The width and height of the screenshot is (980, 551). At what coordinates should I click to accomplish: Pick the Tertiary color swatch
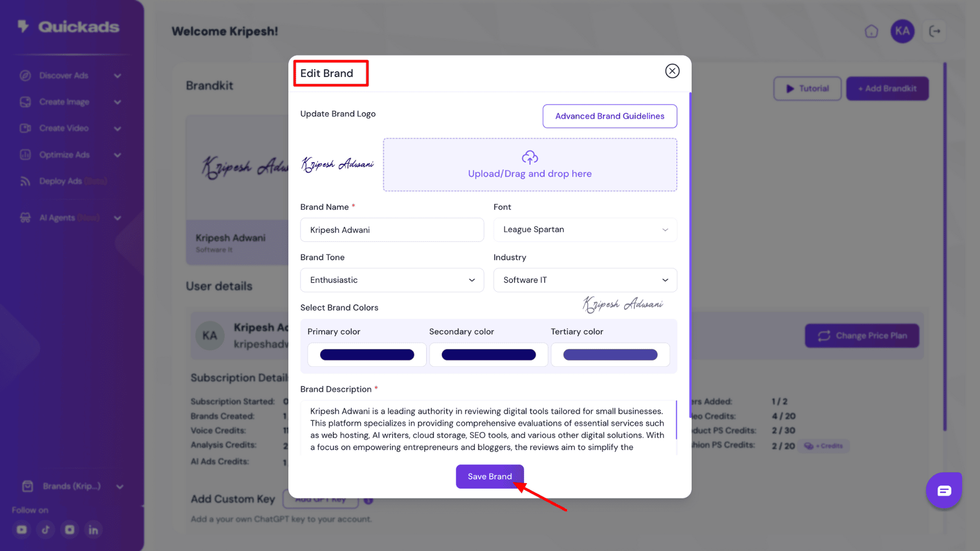pyautogui.click(x=610, y=355)
